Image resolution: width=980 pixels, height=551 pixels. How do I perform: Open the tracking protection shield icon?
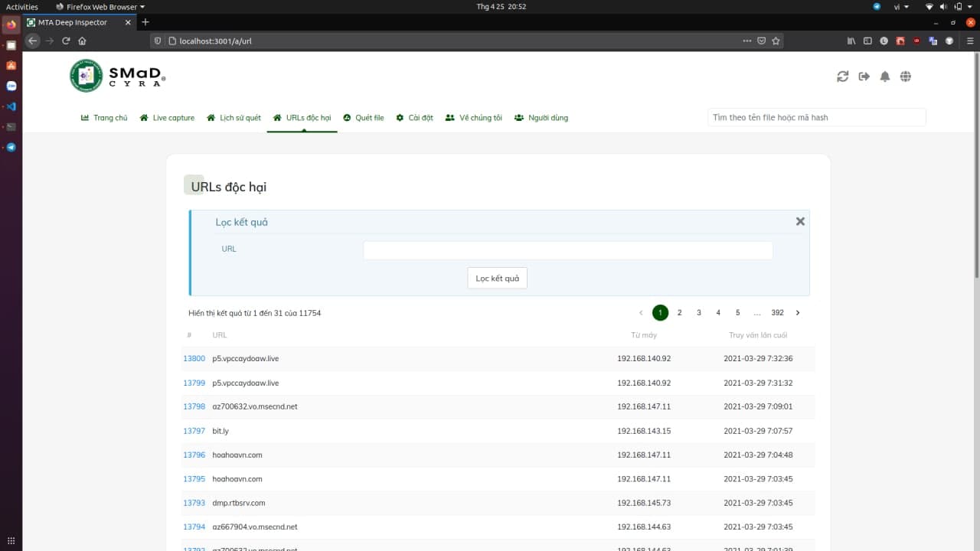(x=158, y=41)
